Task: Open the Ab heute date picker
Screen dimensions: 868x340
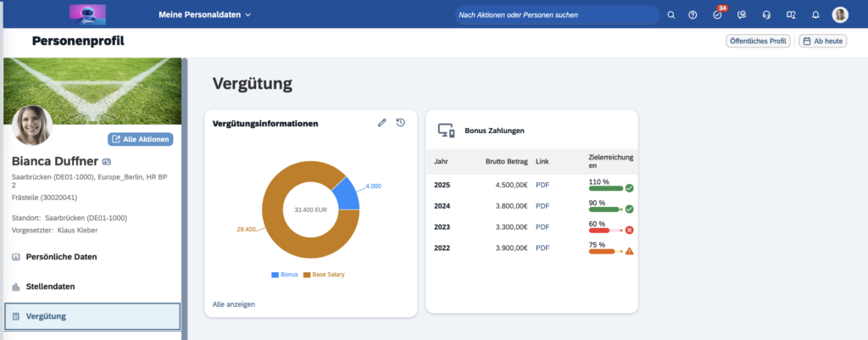Action: (x=823, y=41)
